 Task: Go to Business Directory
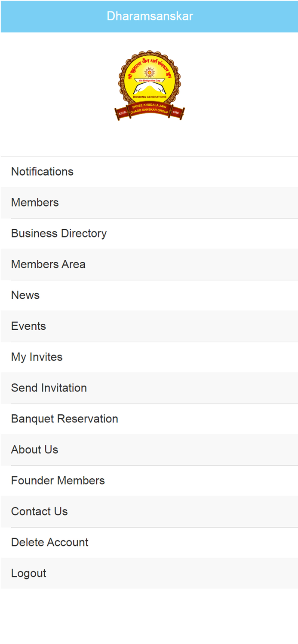point(59,234)
